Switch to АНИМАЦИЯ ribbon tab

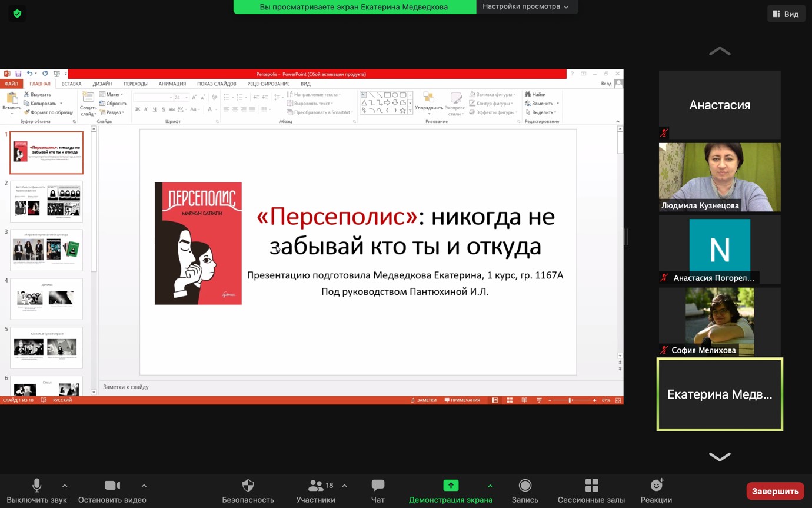pos(172,84)
